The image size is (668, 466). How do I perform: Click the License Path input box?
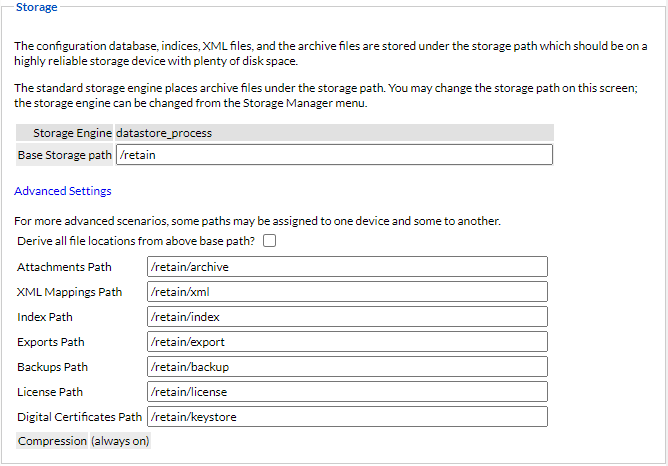(x=347, y=392)
